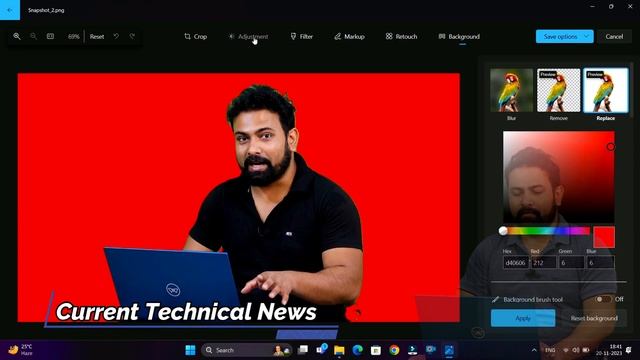Open the notification bell icon
Viewport: 640px width, 360px height.
pyautogui.click(x=629, y=350)
